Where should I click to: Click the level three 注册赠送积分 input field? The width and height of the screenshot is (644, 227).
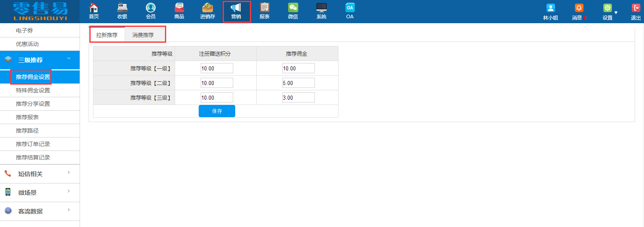[217, 98]
